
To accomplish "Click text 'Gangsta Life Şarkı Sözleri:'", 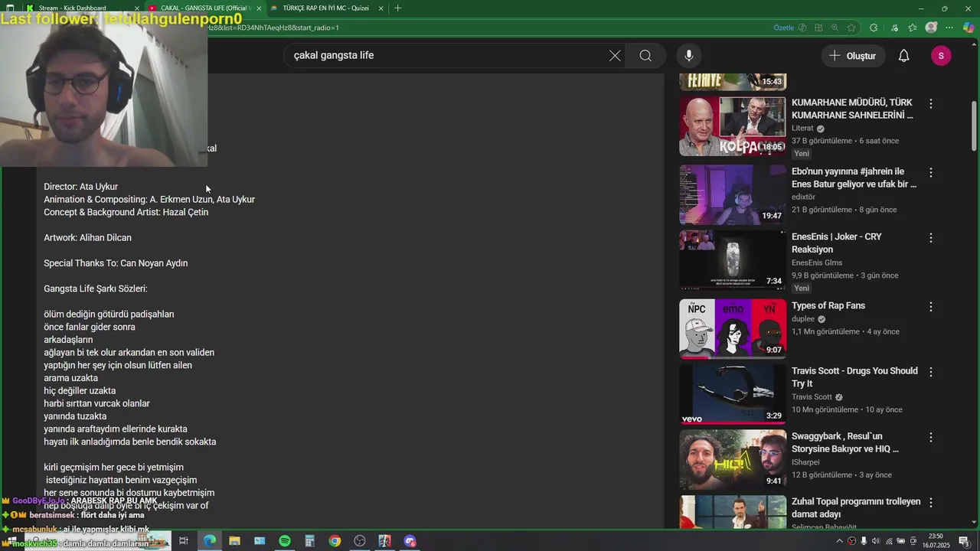I will click(96, 289).
